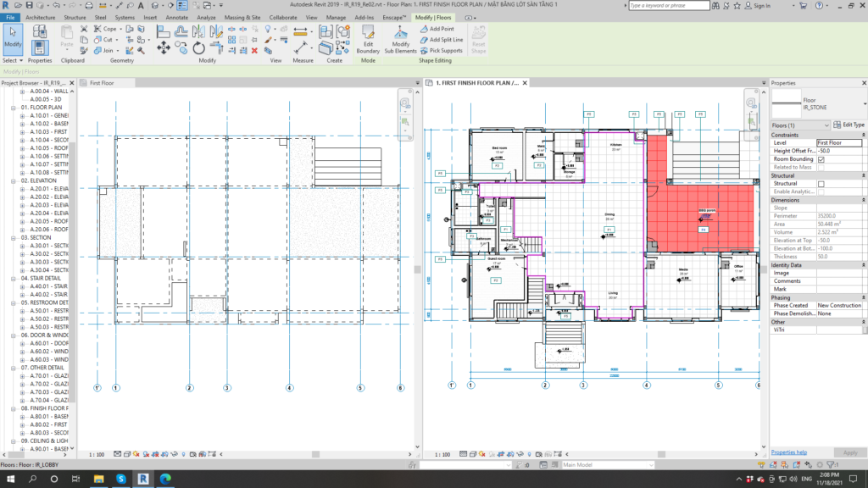The width and height of the screenshot is (868, 488).
Task: Click the Modify arrow tool
Action: [13, 36]
